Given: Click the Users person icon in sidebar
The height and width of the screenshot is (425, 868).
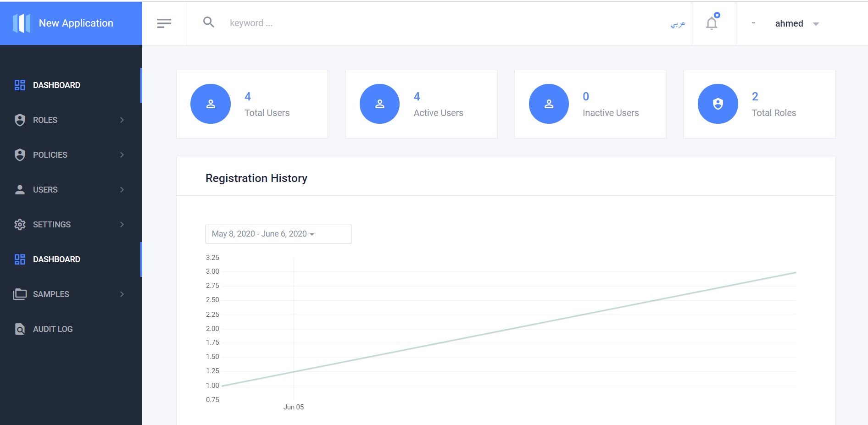Looking at the screenshot, I should [20, 190].
